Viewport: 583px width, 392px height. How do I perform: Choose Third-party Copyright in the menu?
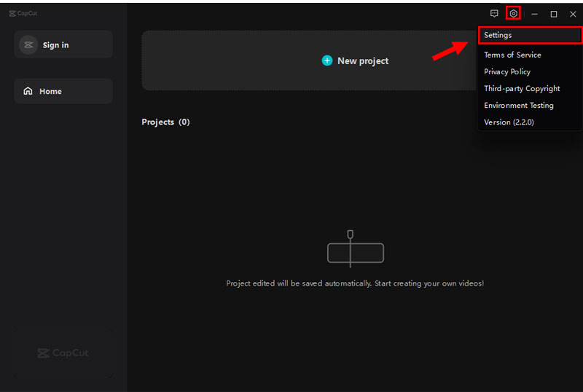522,88
